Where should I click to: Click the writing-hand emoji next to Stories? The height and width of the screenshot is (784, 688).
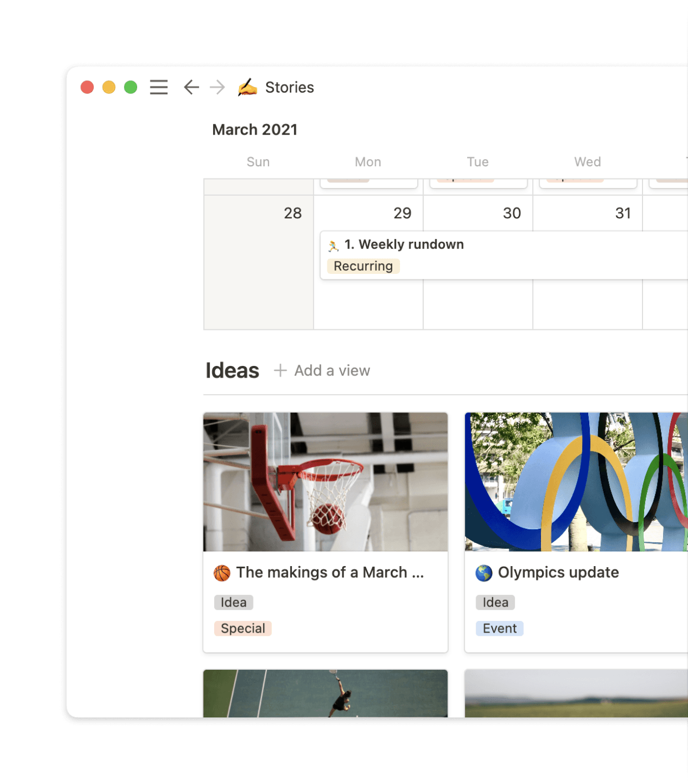(247, 87)
